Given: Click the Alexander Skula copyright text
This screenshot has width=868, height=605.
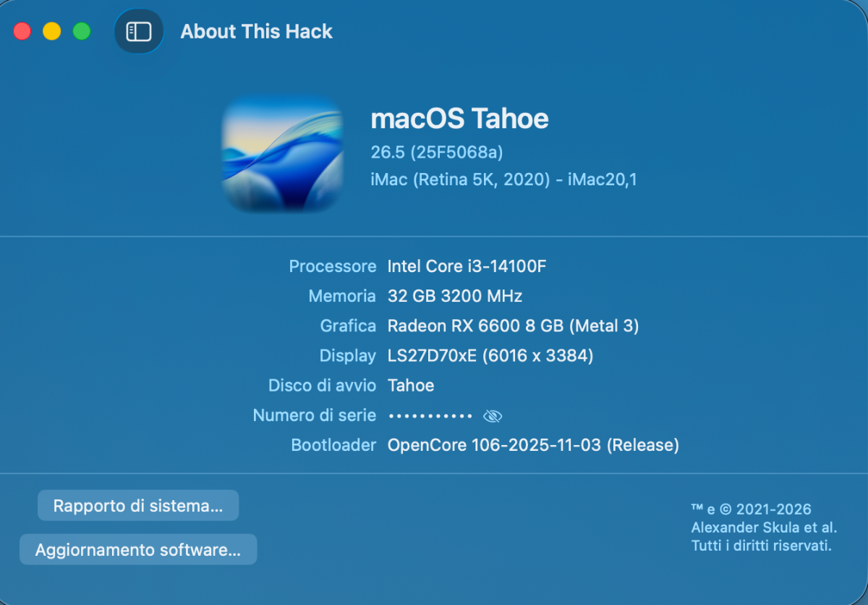Looking at the screenshot, I should click(763, 528).
